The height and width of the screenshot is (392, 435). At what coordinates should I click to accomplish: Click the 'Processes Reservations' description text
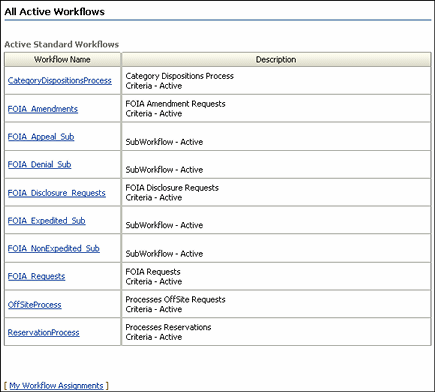tap(168, 327)
